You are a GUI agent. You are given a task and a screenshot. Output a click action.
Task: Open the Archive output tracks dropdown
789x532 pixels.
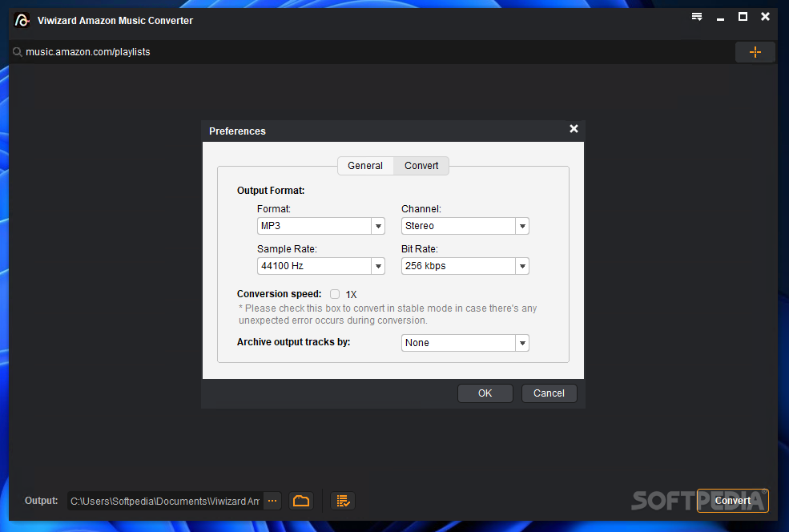point(465,343)
